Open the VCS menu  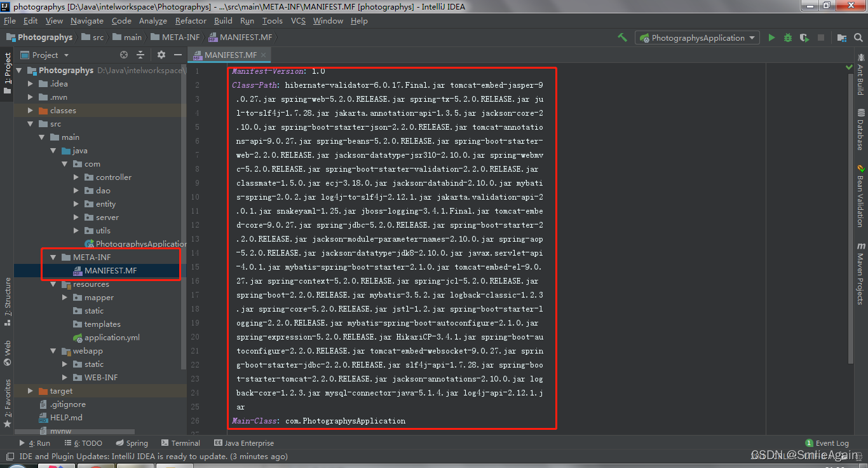pos(298,21)
